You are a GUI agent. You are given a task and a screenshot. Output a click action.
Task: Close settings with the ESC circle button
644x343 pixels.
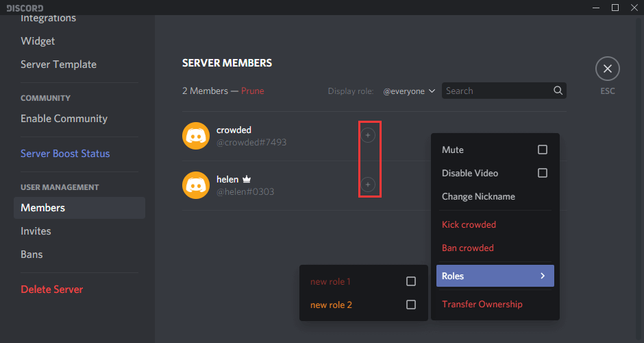pyautogui.click(x=607, y=69)
